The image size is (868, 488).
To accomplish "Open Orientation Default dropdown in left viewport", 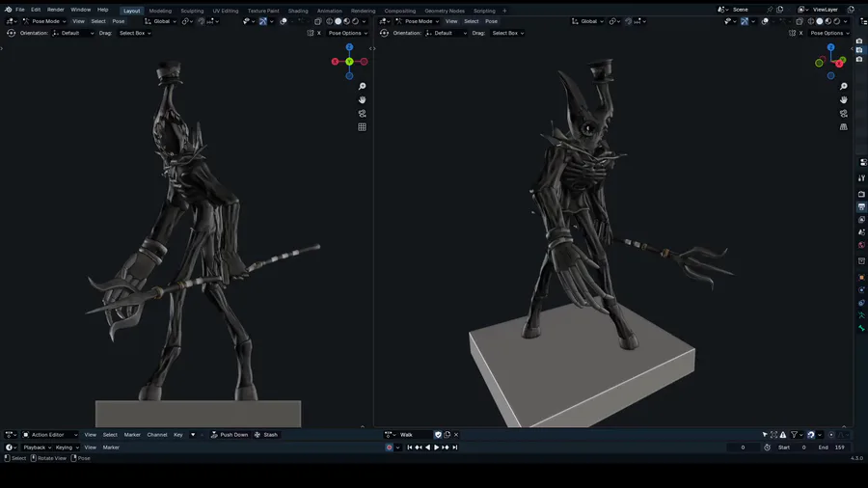I will 73,33.
